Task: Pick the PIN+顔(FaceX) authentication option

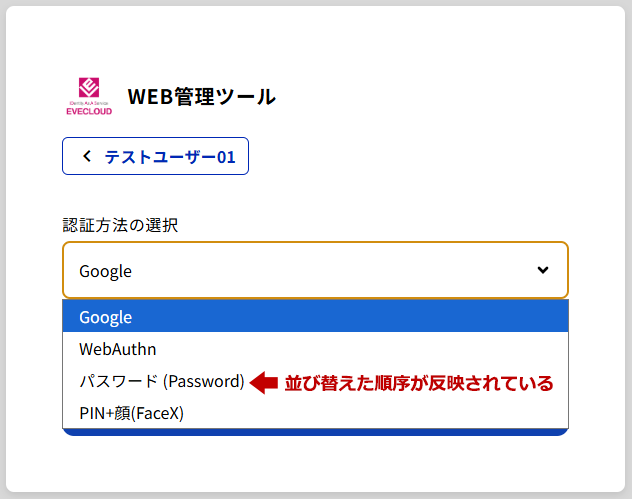Action: pyautogui.click(x=132, y=412)
